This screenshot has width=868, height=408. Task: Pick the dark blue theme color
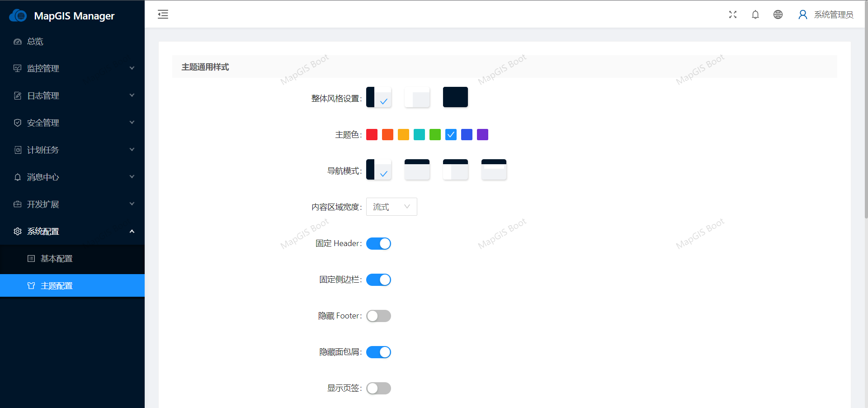(x=467, y=134)
